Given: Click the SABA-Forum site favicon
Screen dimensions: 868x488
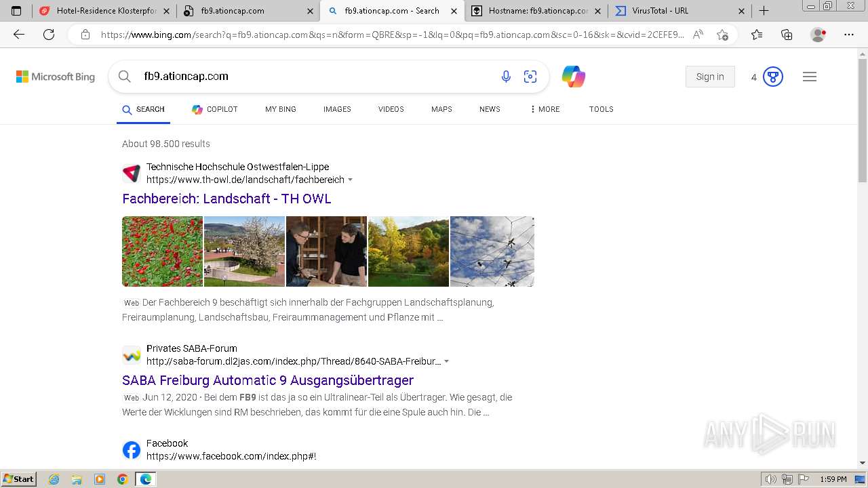Looking at the screenshot, I should [x=132, y=355].
